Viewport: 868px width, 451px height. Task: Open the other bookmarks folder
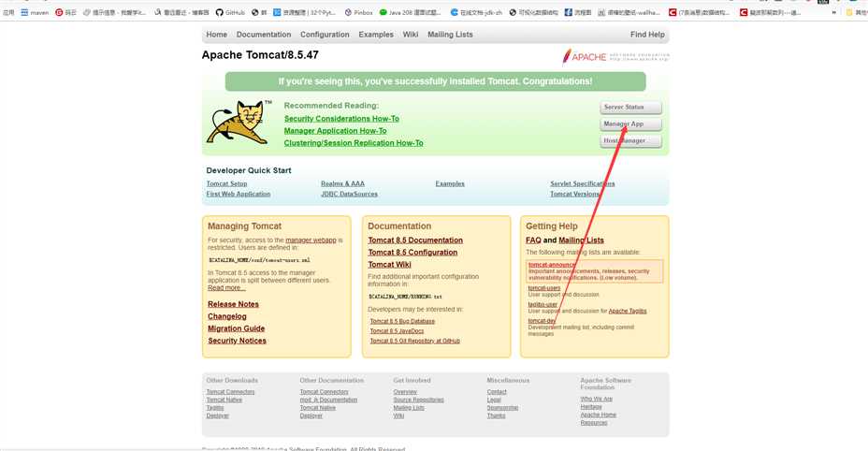[x=856, y=12]
